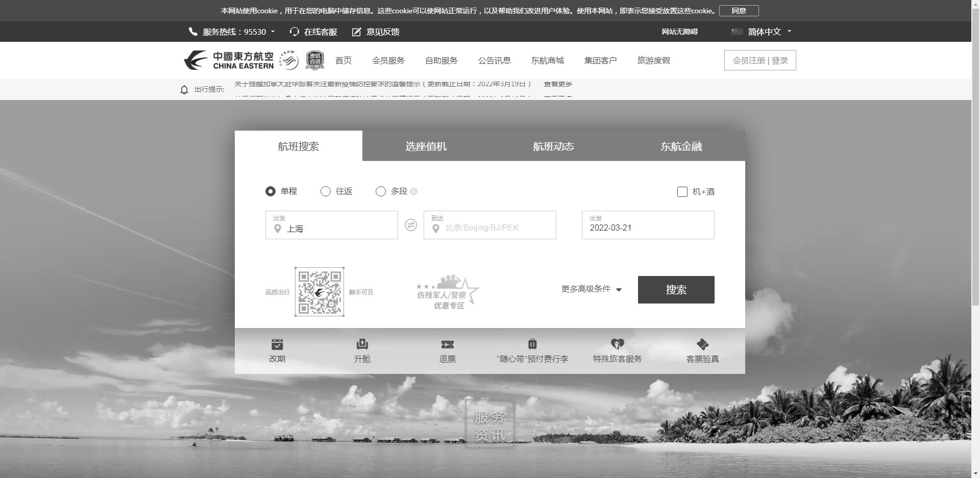Click the 随心带 prepaid baggage icon

[532, 344]
